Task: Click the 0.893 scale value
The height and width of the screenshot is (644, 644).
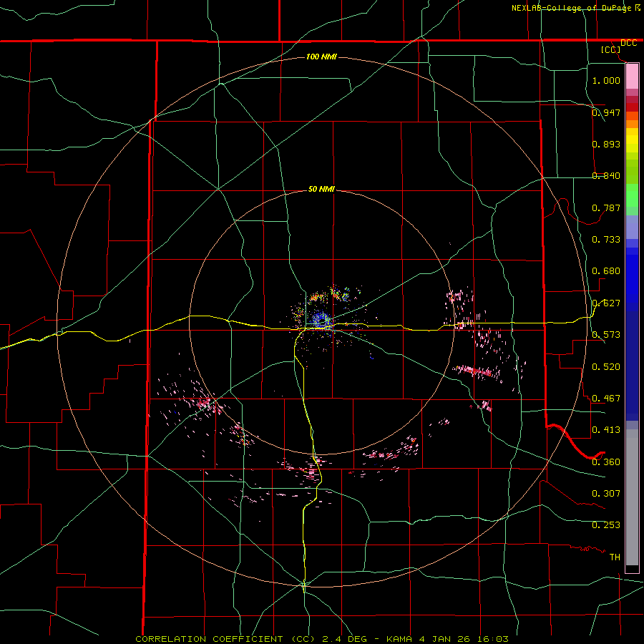Action: click(x=606, y=144)
